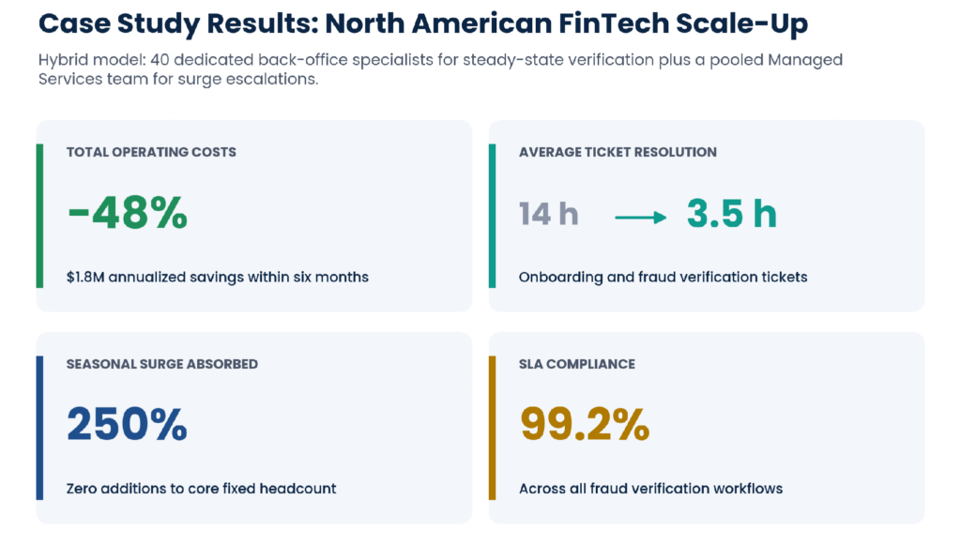Viewport: 961px width, 560px height.
Task: Click the teal arrow between ticket times
Action: click(640, 218)
